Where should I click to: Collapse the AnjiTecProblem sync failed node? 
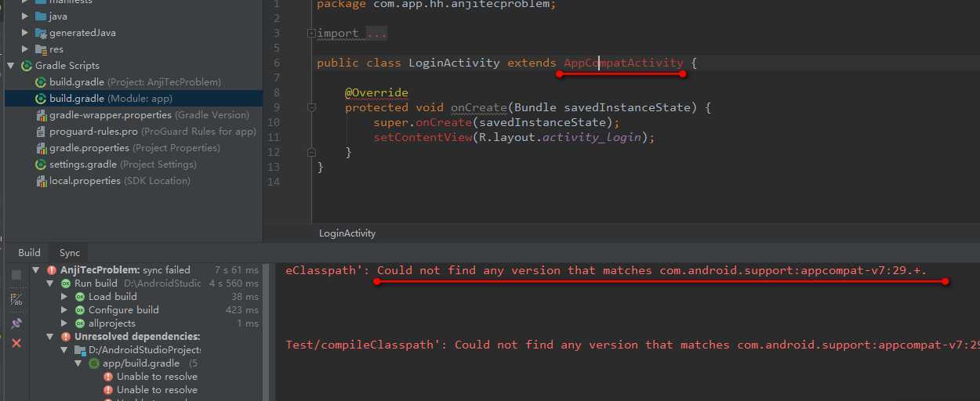[x=37, y=270]
